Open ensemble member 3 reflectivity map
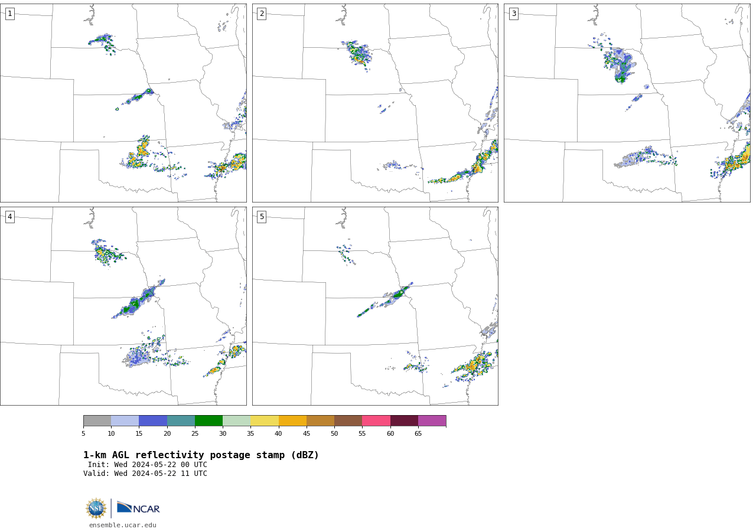756x532 pixels. coord(627,103)
